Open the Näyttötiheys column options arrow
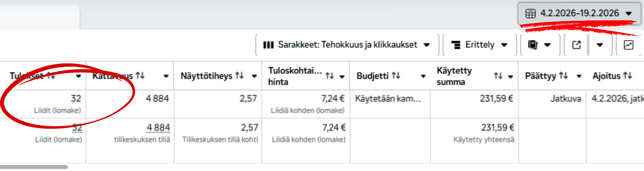This screenshot has height=171, width=644. pos(255,76)
